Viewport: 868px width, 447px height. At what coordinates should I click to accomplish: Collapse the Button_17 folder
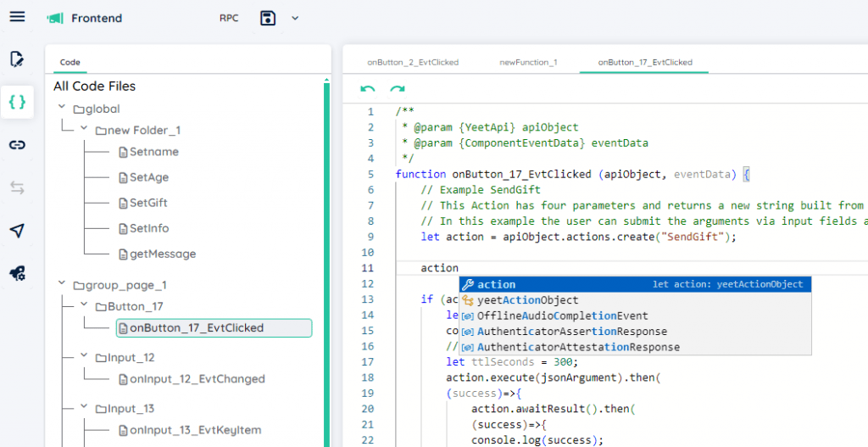[x=84, y=305]
